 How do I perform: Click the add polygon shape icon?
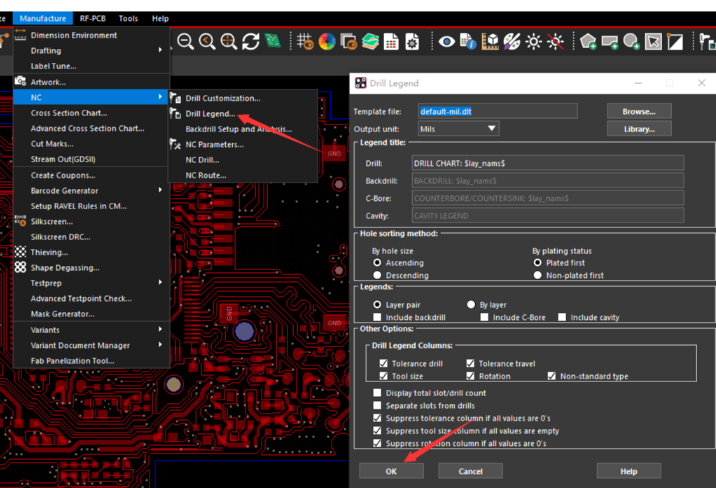tap(588, 42)
